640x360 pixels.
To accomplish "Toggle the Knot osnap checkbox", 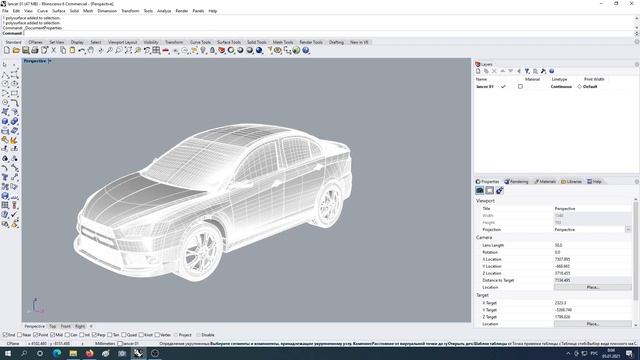I will pyautogui.click(x=141, y=335).
